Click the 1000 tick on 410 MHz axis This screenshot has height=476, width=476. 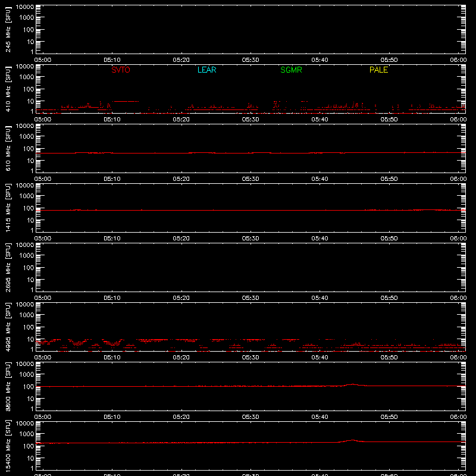[x=27, y=77]
